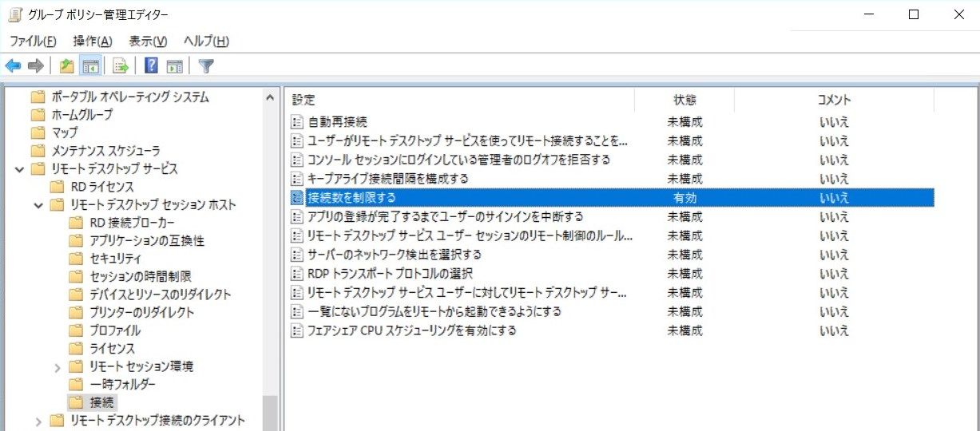Screen dimensions: 980x431
Task: Go up one level with folder icon
Action: pos(67,66)
